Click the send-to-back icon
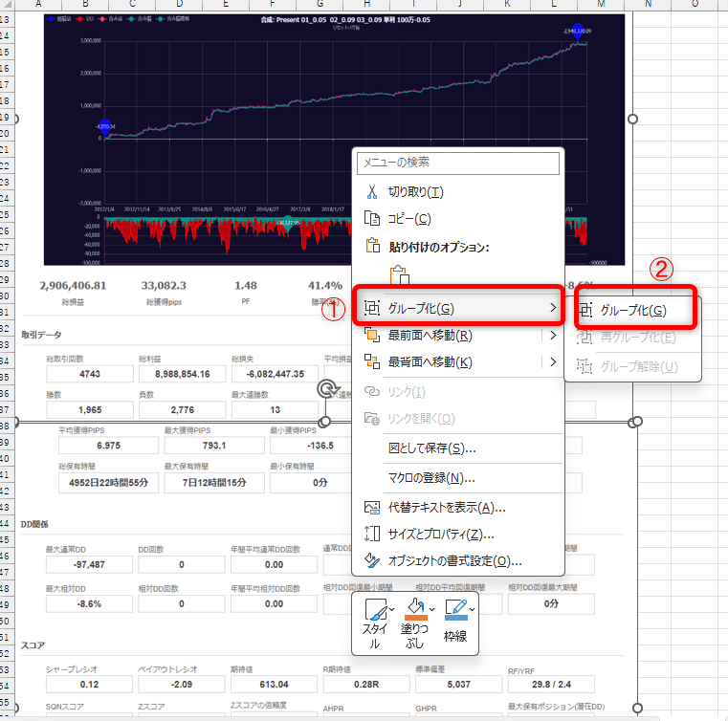Viewport: 728px width, 721px height. 372,361
